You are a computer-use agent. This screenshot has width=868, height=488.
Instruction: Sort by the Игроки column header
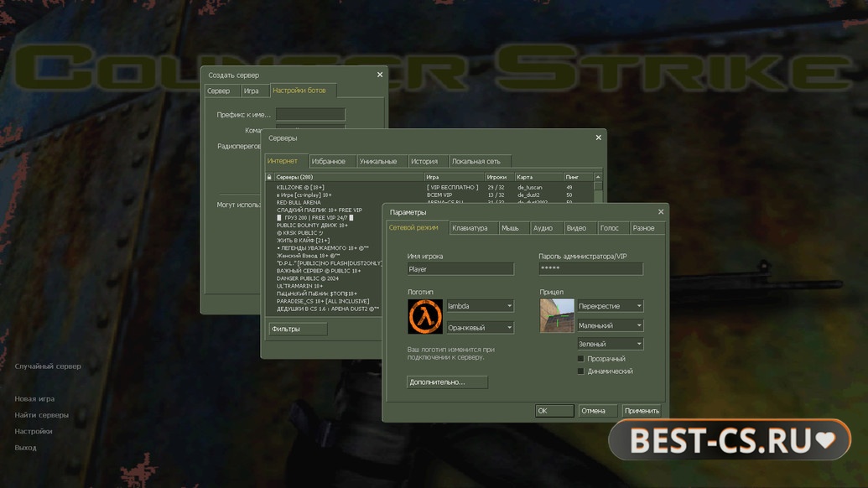(499, 177)
